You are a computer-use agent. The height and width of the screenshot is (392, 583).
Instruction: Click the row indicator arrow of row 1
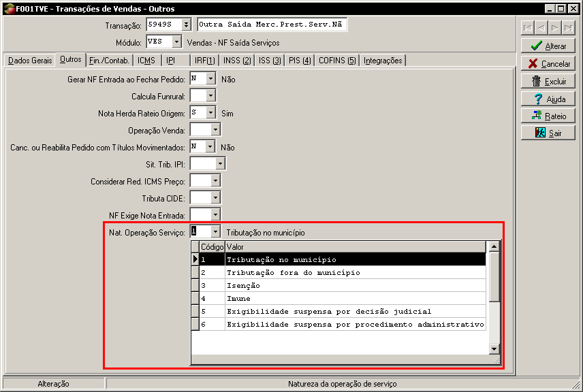pos(195,259)
